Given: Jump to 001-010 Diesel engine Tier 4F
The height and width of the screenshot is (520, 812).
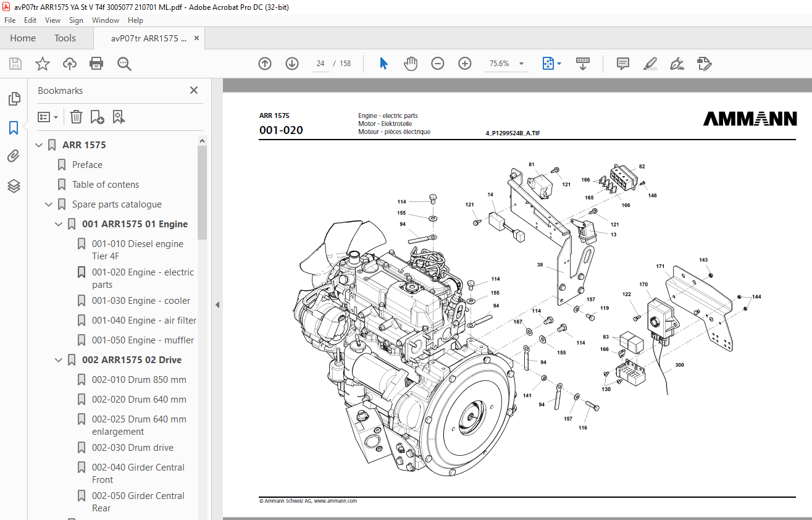Looking at the screenshot, I should 138,250.
